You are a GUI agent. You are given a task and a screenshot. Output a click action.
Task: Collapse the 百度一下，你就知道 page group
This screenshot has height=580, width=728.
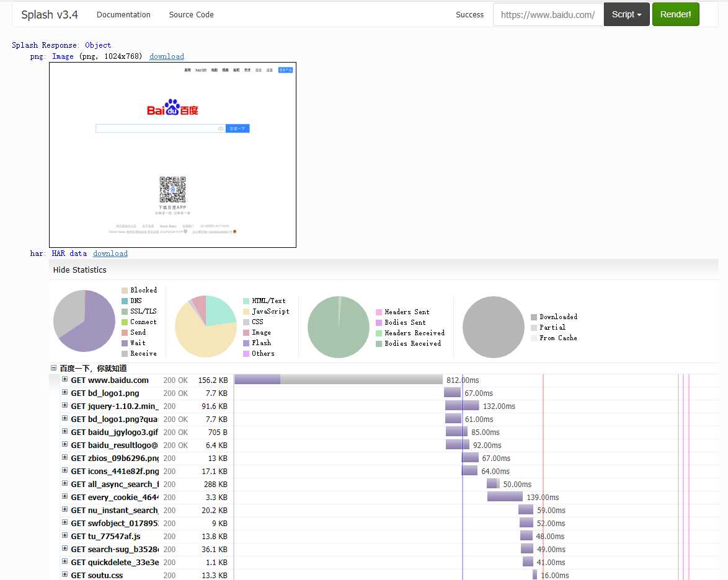pyautogui.click(x=53, y=368)
